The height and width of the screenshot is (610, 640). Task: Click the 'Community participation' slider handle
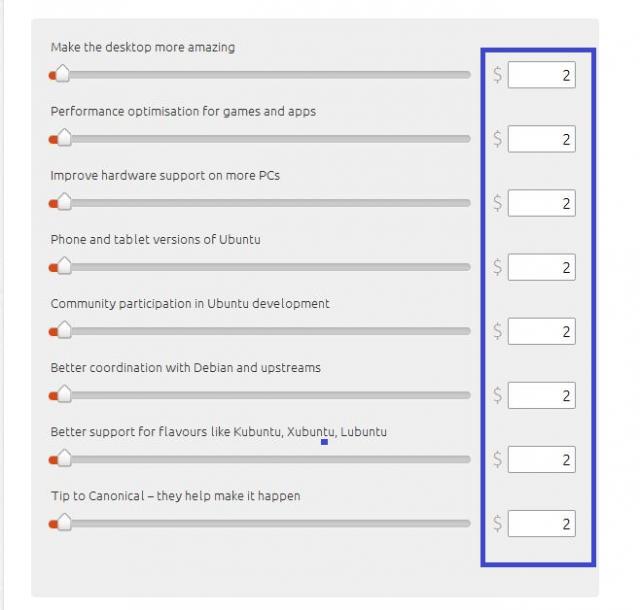click(x=63, y=330)
